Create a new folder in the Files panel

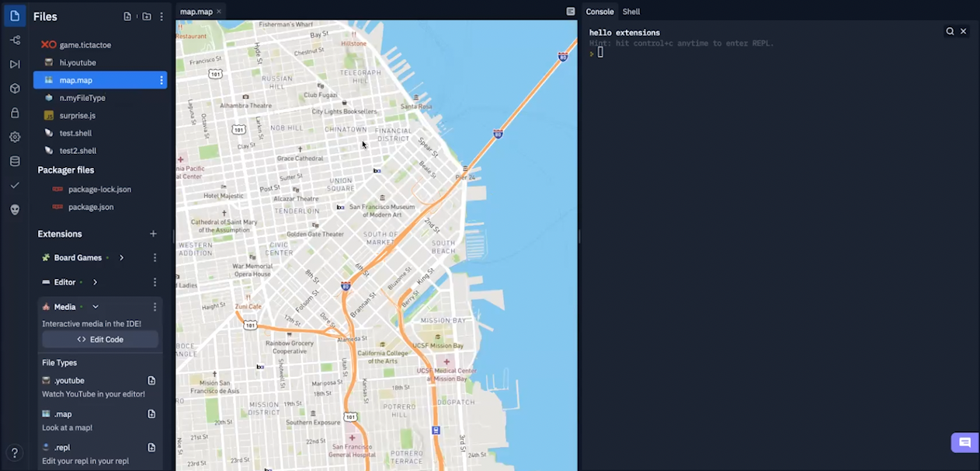(x=146, y=16)
